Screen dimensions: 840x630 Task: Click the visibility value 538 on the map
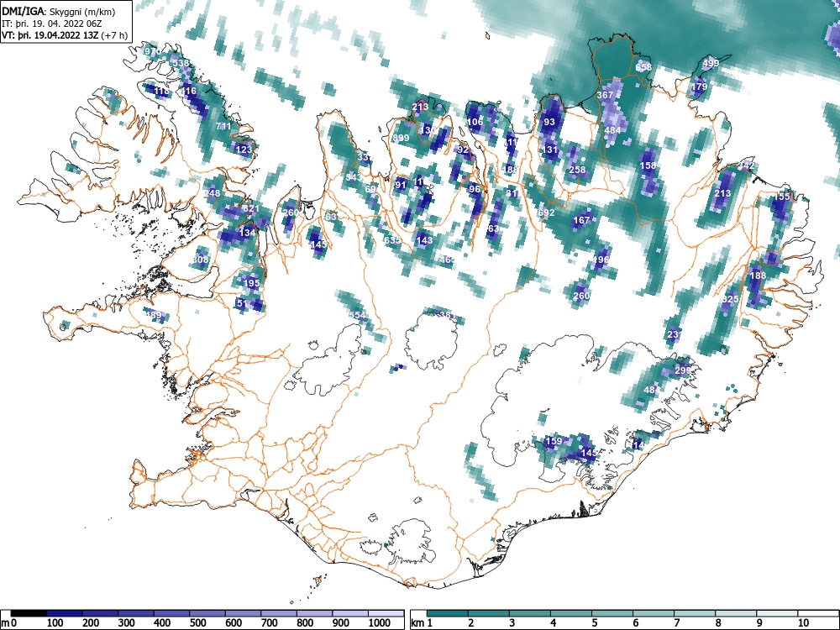point(181,63)
